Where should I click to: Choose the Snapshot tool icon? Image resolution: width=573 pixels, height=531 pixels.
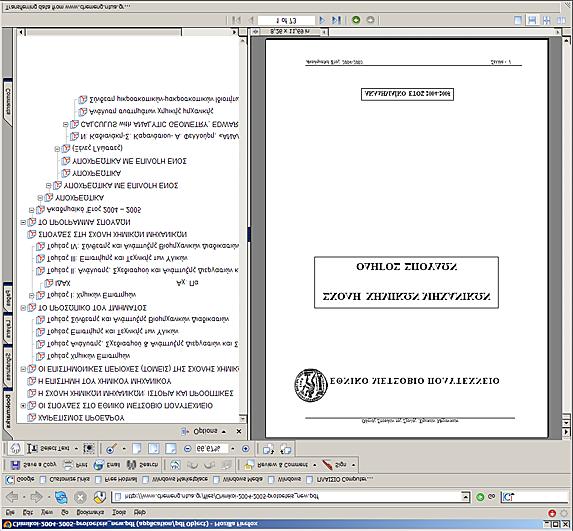pyautogui.click(x=89, y=448)
